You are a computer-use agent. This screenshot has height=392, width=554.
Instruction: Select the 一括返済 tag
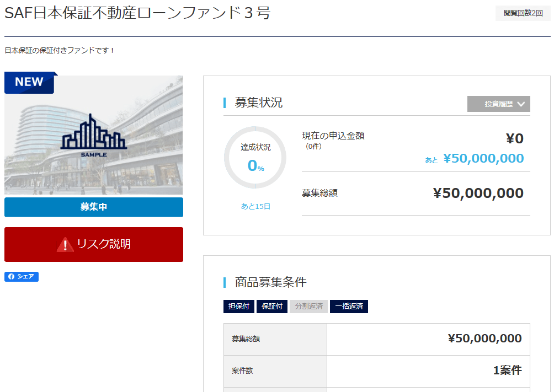pos(349,307)
